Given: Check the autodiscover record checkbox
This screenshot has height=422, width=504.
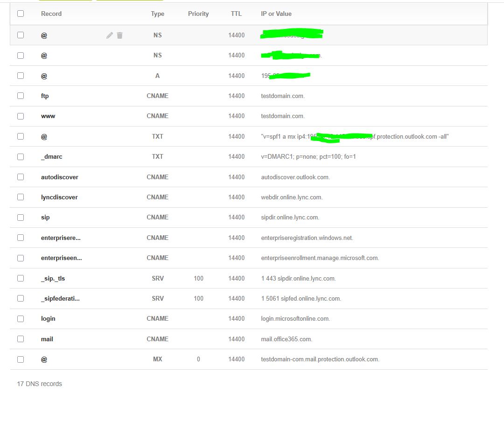Looking at the screenshot, I should [x=21, y=177].
